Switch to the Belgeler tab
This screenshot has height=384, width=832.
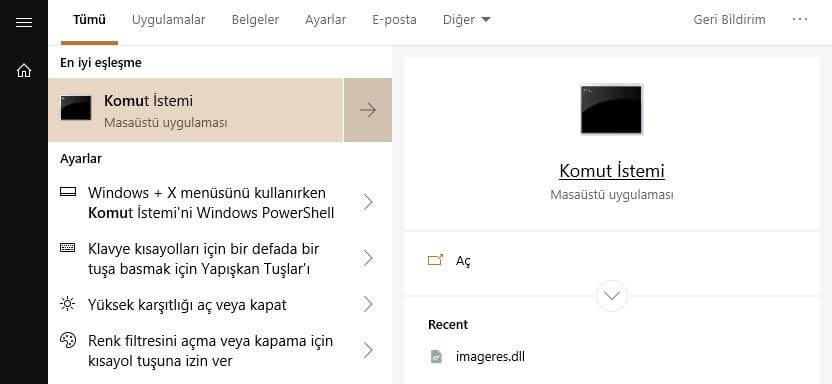pos(255,20)
